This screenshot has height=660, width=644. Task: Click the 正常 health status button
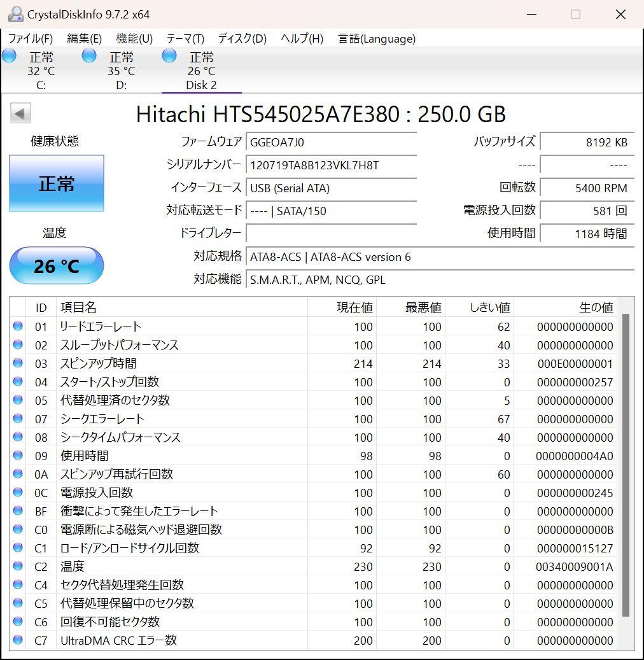57,184
